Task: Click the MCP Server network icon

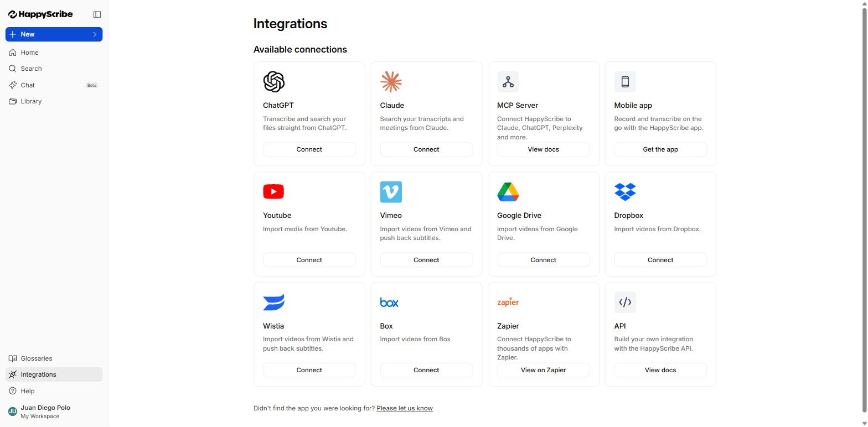Action: tap(508, 82)
